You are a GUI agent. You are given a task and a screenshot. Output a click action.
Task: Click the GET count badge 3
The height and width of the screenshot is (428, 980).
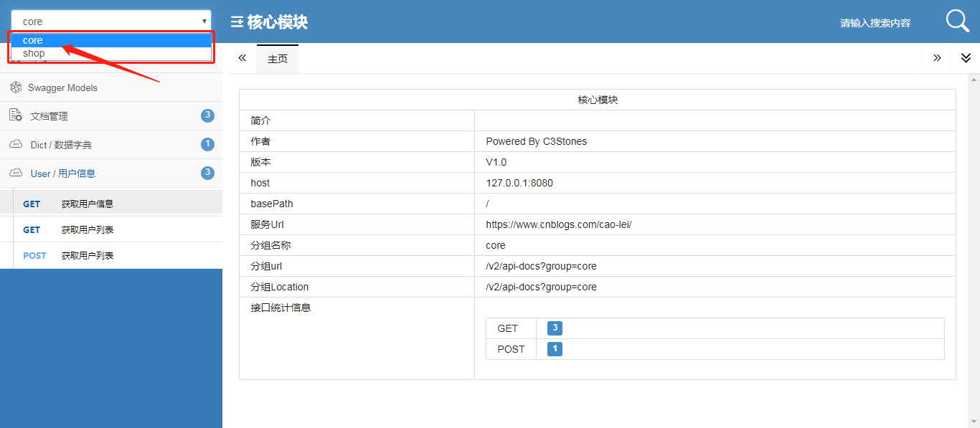click(555, 328)
